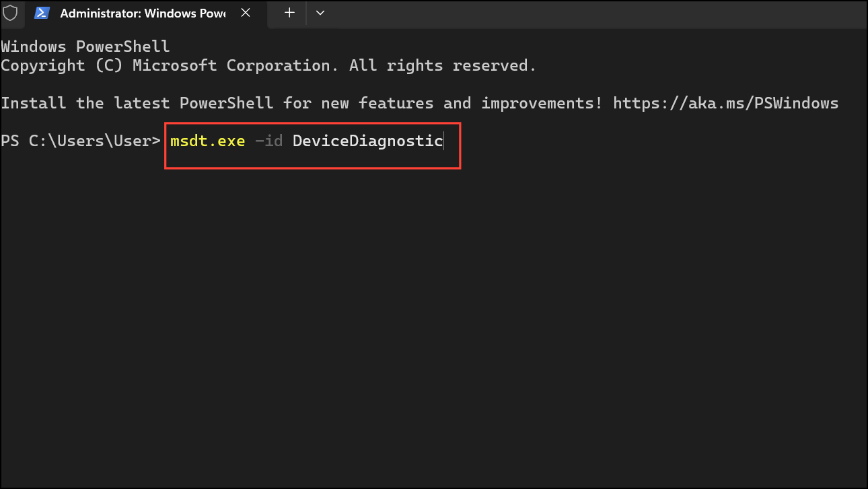Click the PS C:\Users\User> prompt
Screen dimensions: 868x489
pyautogui.click(x=81, y=141)
